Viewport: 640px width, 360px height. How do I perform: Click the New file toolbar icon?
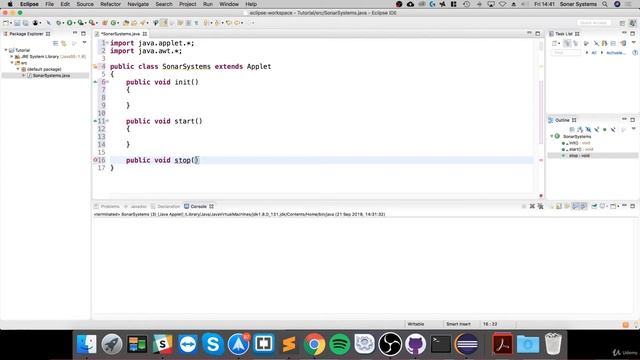(6, 23)
